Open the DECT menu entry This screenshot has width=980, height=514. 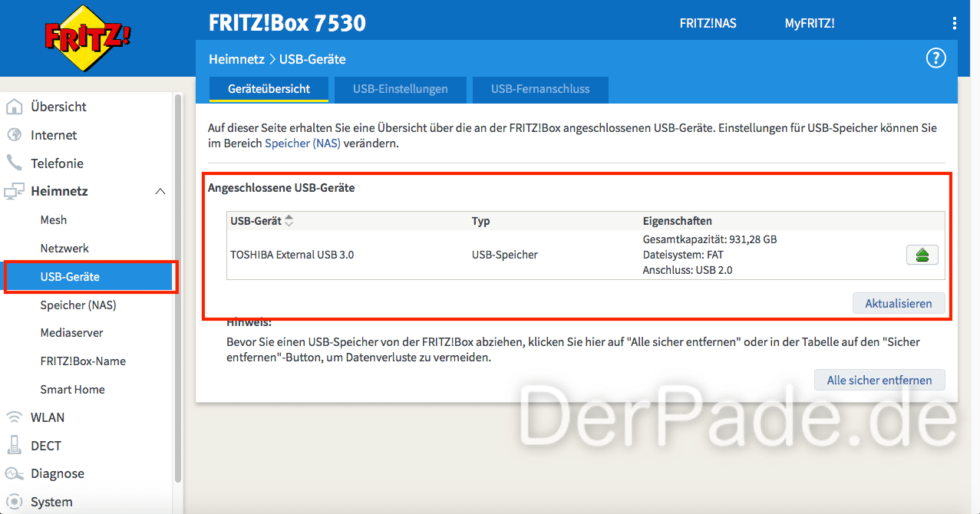[46, 446]
